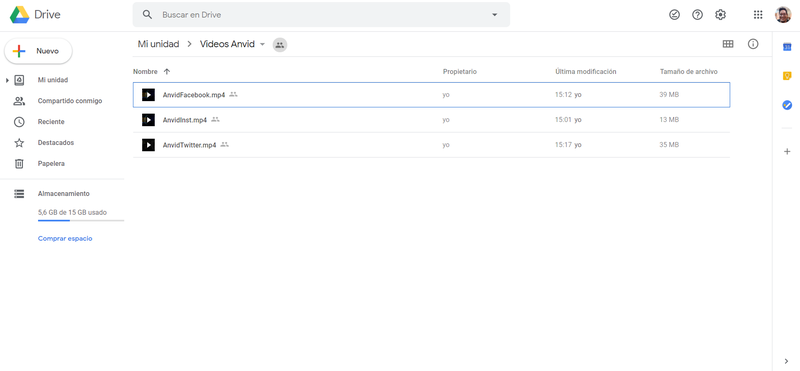Click the Compartido conmigo people icon
The width and height of the screenshot is (800, 371).
[19, 101]
